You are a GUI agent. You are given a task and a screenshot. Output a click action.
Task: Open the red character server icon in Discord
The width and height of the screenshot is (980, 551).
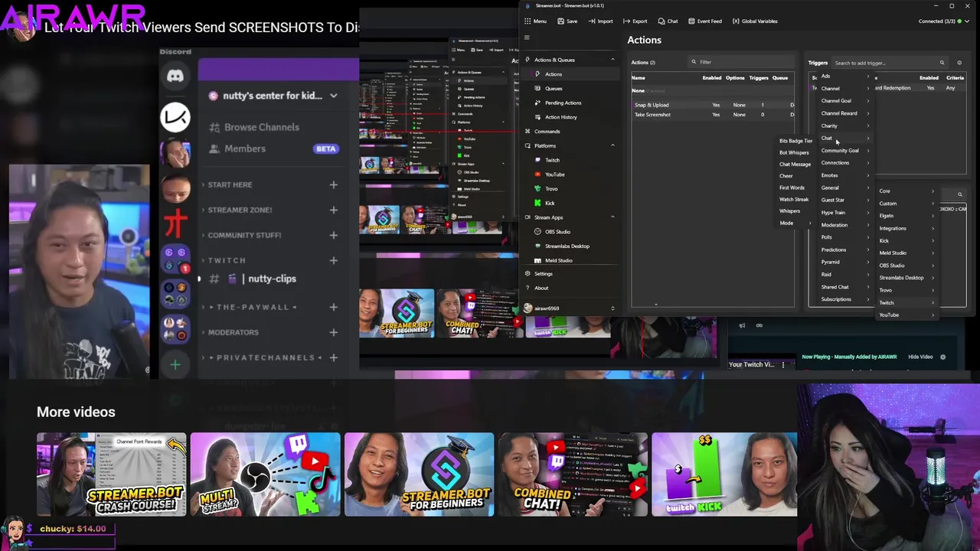[175, 223]
